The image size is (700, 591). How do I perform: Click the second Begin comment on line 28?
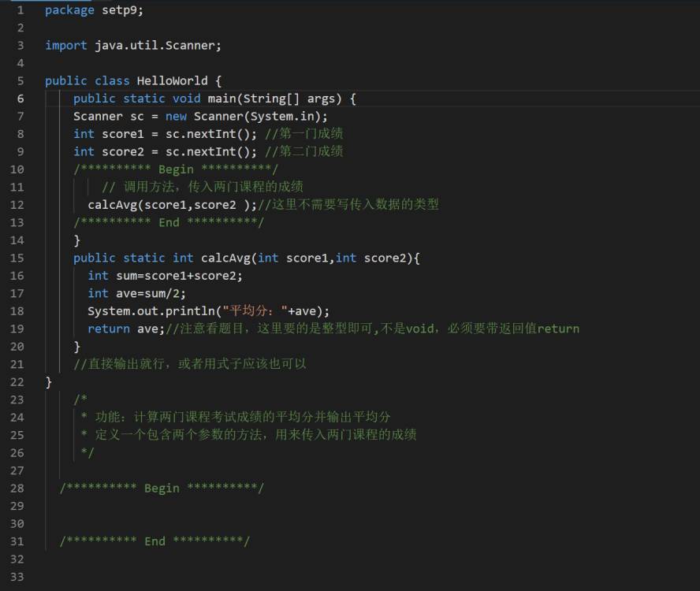(162, 488)
